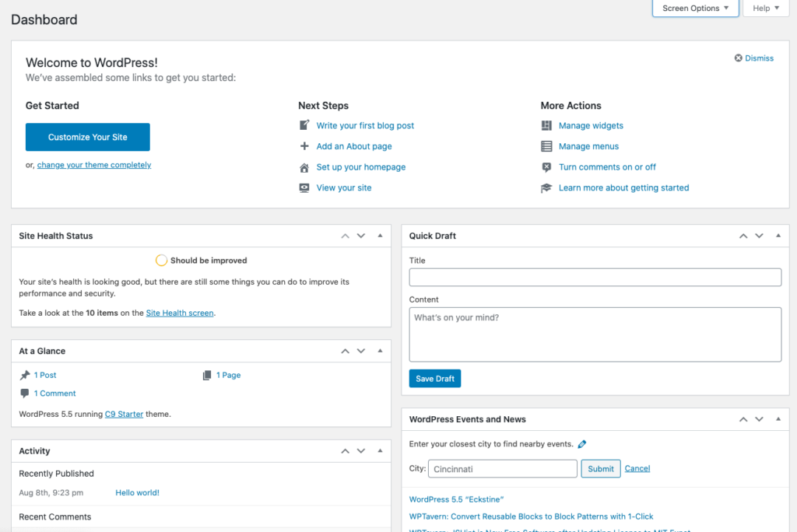Move At a Glance panel down
This screenshot has height=532, width=797.
pyautogui.click(x=361, y=351)
